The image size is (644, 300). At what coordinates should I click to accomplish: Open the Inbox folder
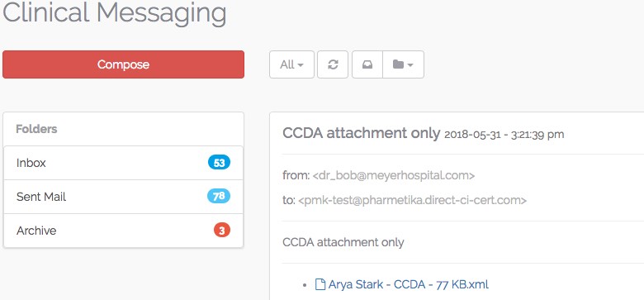coord(123,163)
